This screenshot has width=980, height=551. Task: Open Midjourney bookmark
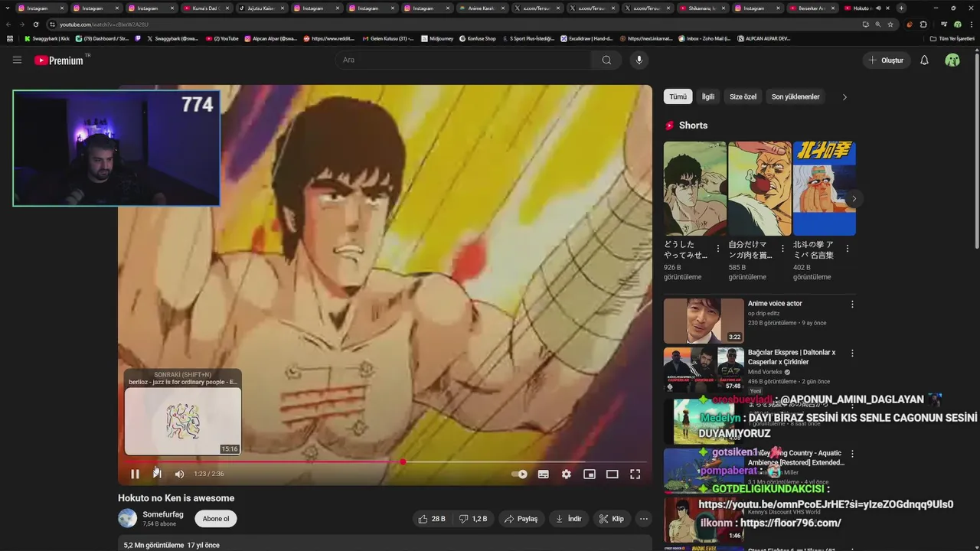pyautogui.click(x=437, y=38)
